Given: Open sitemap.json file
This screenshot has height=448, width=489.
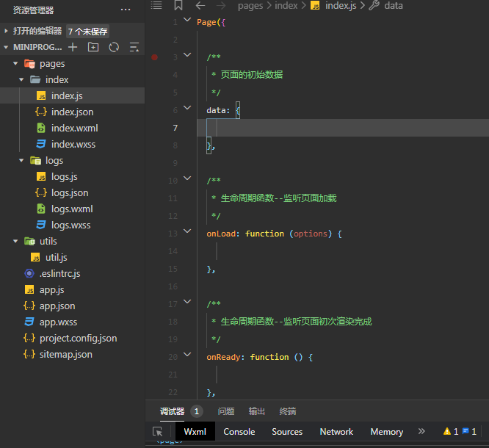Looking at the screenshot, I should (x=73, y=355).
